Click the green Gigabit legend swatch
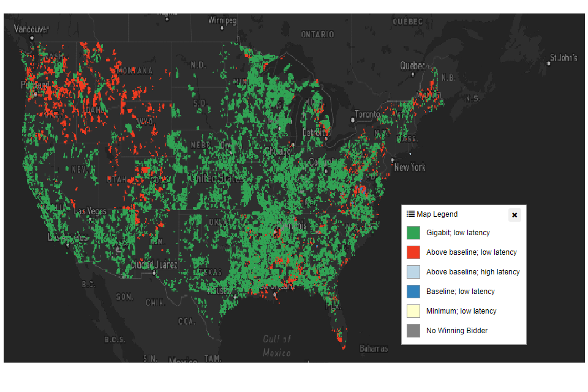This screenshot has height=392, width=588. click(x=413, y=233)
